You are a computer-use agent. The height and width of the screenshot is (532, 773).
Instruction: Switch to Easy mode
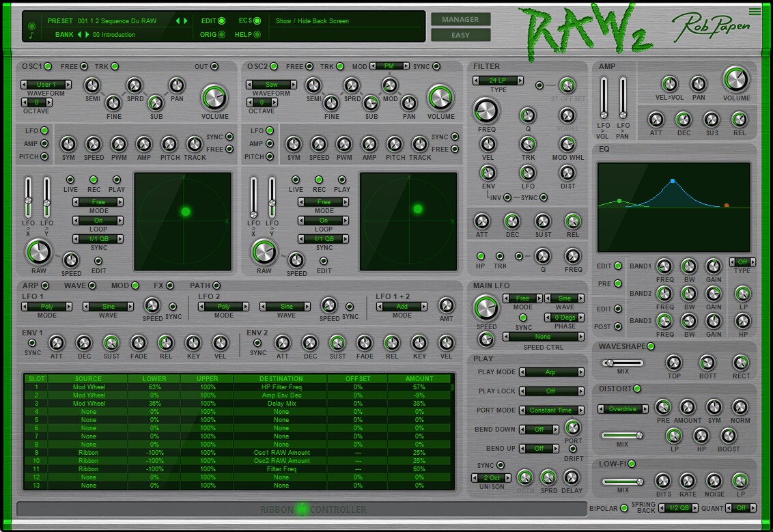click(x=460, y=35)
